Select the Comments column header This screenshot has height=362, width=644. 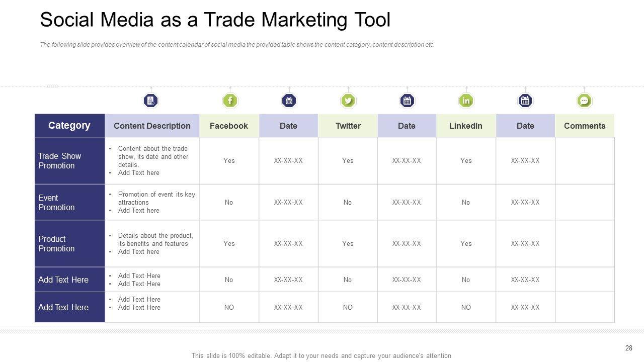pos(585,126)
